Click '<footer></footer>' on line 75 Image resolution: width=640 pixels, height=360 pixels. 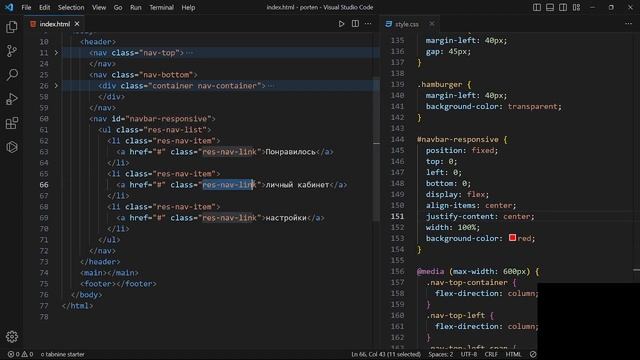pos(118,284)
